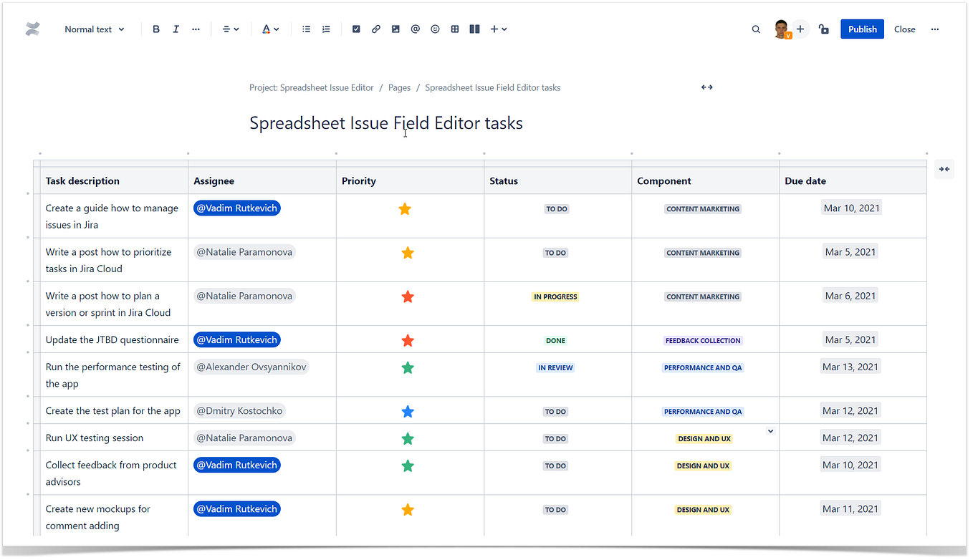Insert a mention with the @ icon
The height and width of the screenshot is (560, 973).
pos(415,29)
